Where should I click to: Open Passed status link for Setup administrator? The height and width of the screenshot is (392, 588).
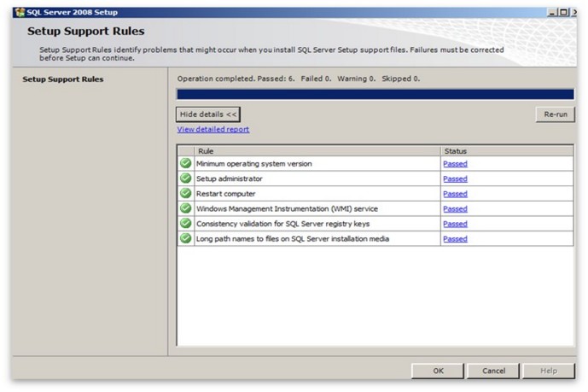[x=455, y=179]
